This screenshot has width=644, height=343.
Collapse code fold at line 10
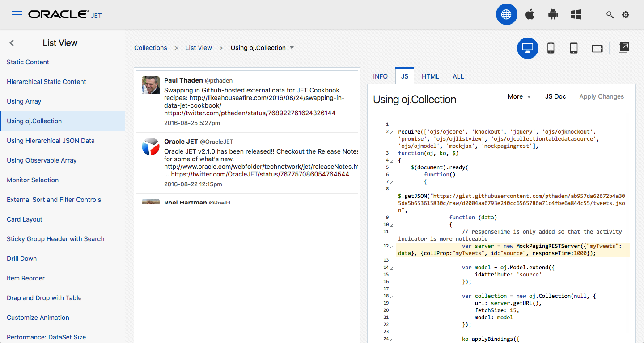pos(392,225)
